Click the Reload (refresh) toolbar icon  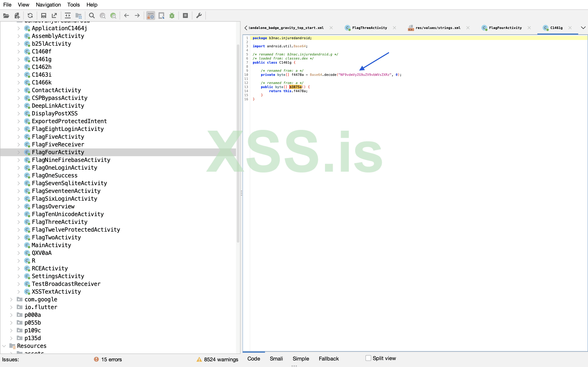[30, 16]
